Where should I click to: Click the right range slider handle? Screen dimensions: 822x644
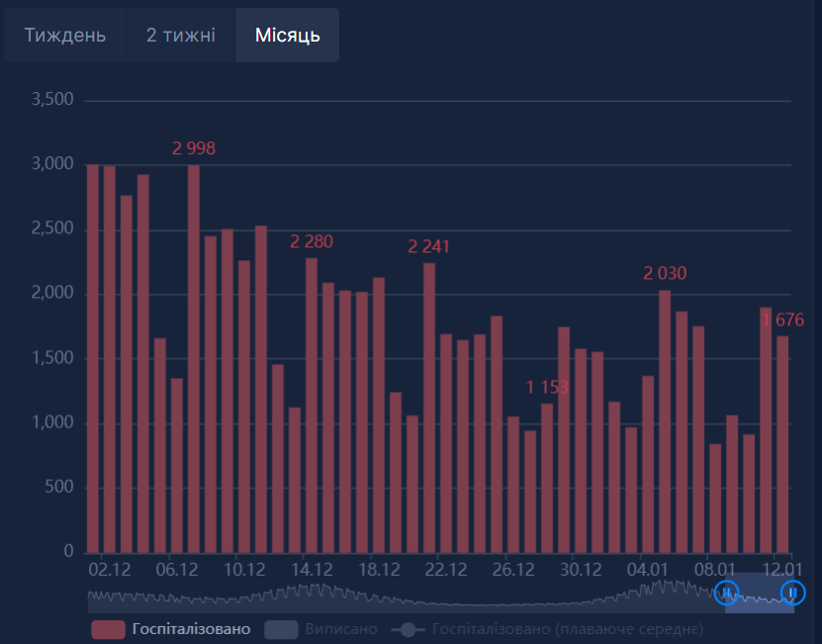coord(793,593)
